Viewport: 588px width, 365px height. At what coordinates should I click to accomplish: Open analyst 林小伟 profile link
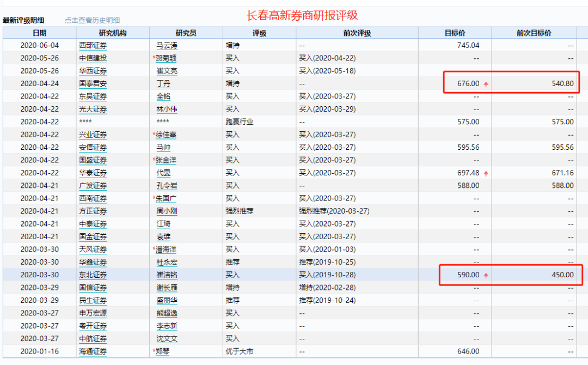pos(167,109)
